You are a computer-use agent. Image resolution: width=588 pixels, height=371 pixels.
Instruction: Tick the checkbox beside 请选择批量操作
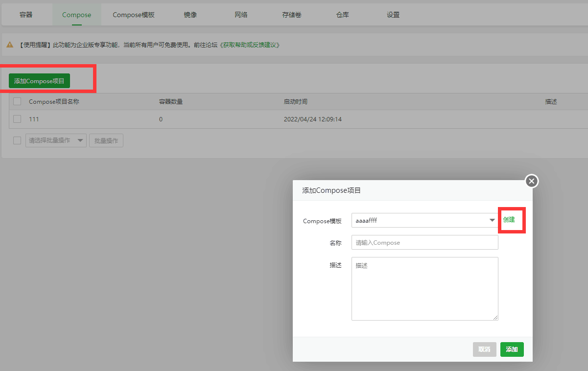click(17, 140)
